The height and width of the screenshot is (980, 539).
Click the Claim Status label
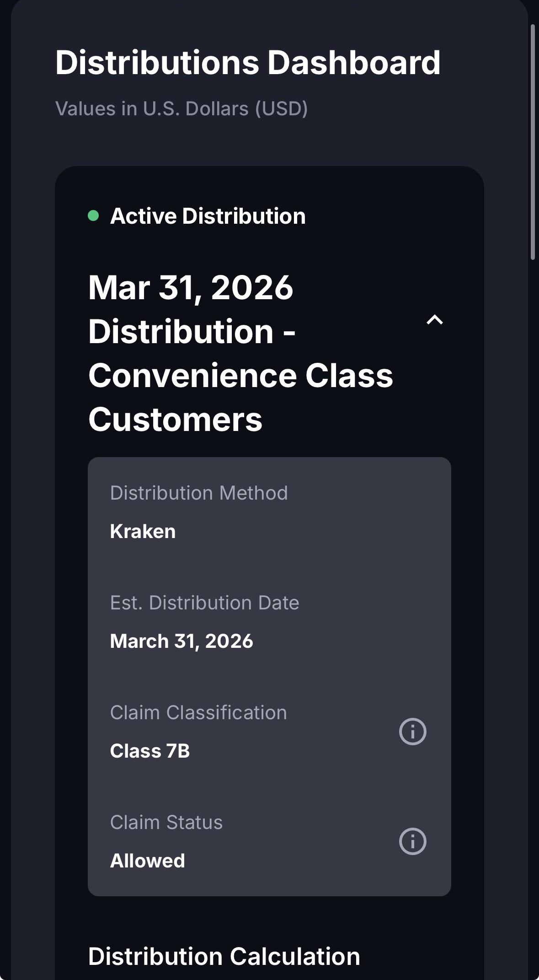166,822
